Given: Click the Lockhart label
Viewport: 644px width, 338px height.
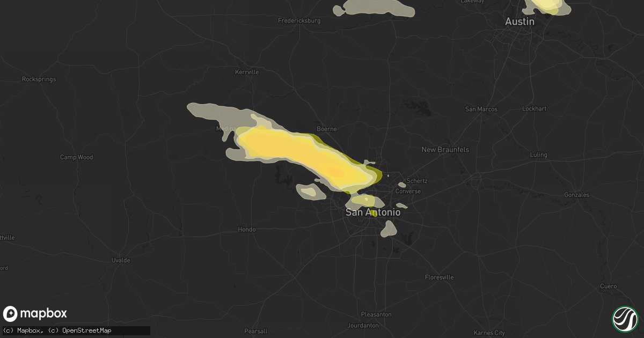Looking at the screenshot, I should [535, 109].
